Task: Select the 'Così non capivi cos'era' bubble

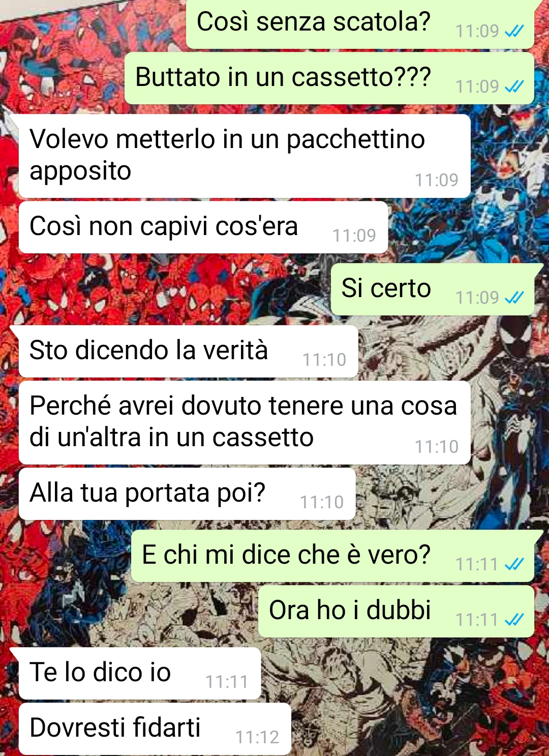Action: tap(203, 227)
